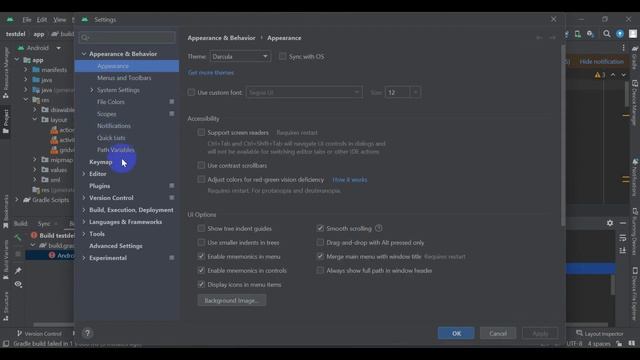This screenshot has height=360, width=640.
Task: Click the warning indicator in editor
Action: (x=600, y=75)
